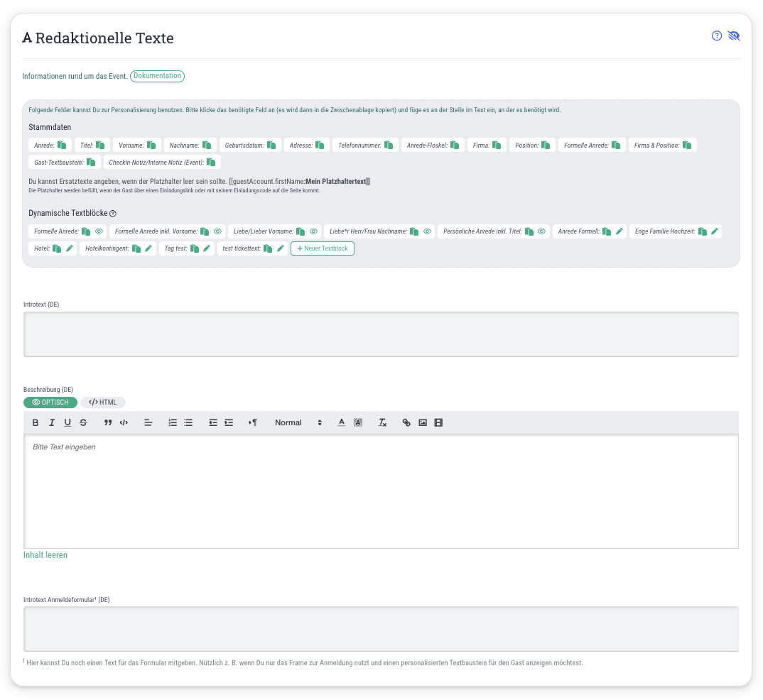This screenshot has height=700, width=763.
Task: Copy the Adresse placeholder
Action: (320, 145)
